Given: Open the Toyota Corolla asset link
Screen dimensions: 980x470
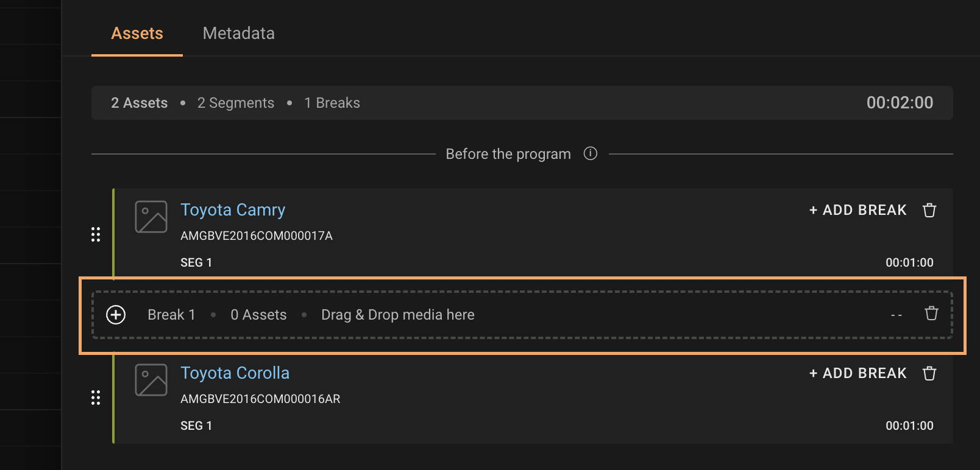Looking at the screenshot, I should (x=235, y=373).
